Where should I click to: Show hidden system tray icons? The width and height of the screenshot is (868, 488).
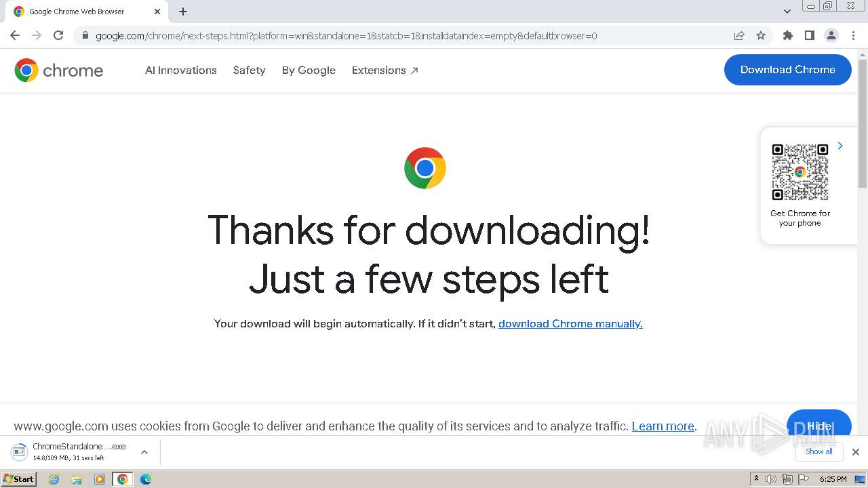tap(756, 479)
